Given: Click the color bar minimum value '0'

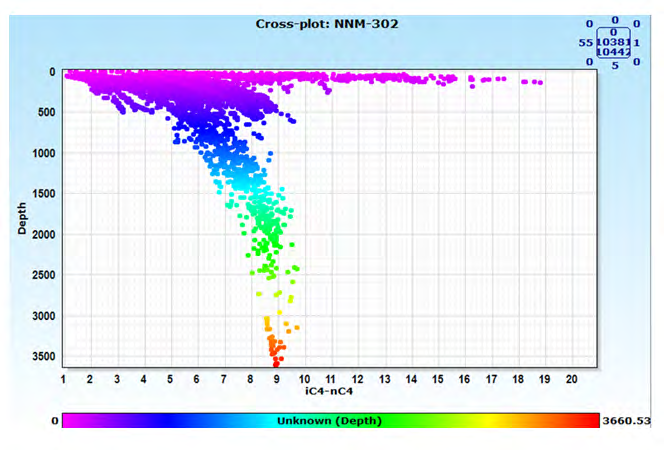Looking at the screenshot, I should (x=55, y=421).
